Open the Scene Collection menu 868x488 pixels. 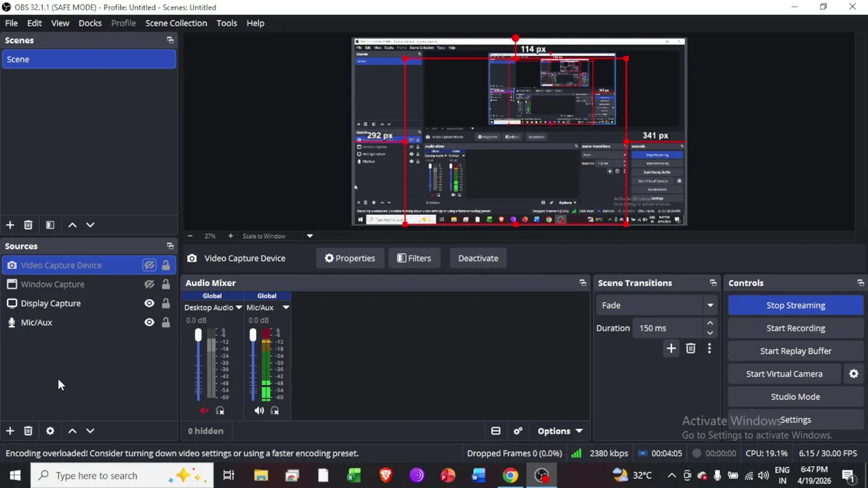(176, 23)
